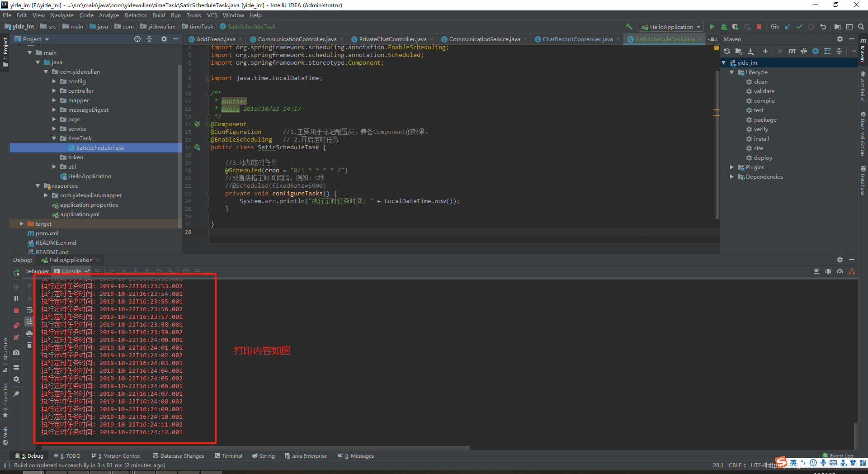
Task: Click the Build project hammer icon
Action: tap(629, 27)
